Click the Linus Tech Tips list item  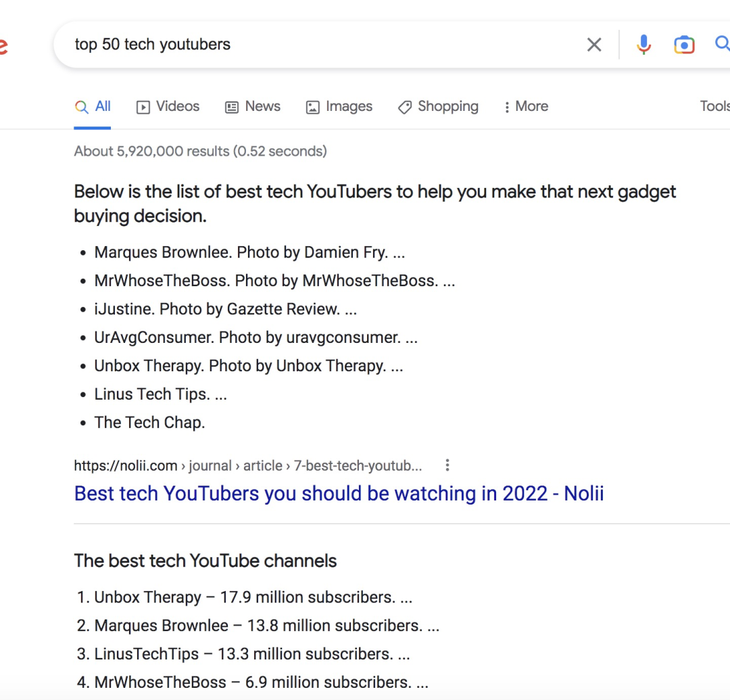coord(160,394)
